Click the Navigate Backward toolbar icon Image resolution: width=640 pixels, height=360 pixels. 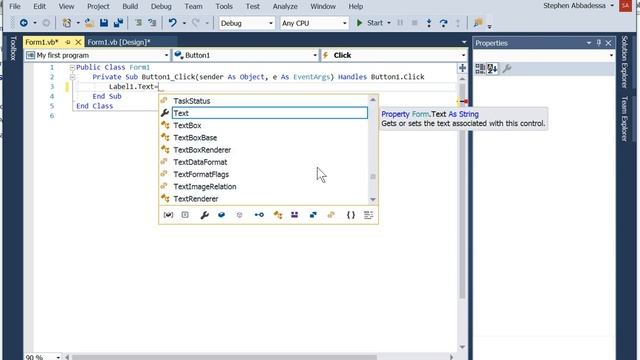pyautogui.click(x=24, y=23)
